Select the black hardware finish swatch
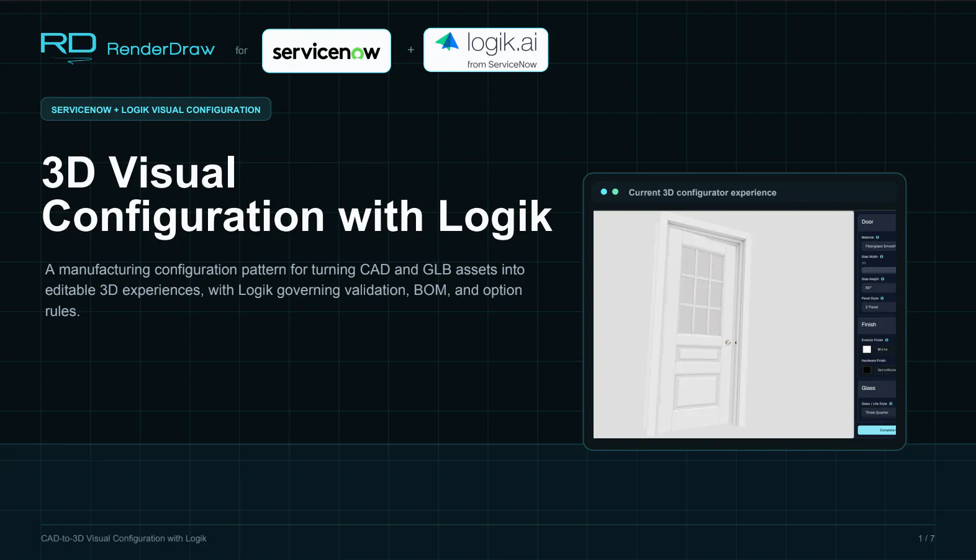The image size is (976, 560). (867, 370)
